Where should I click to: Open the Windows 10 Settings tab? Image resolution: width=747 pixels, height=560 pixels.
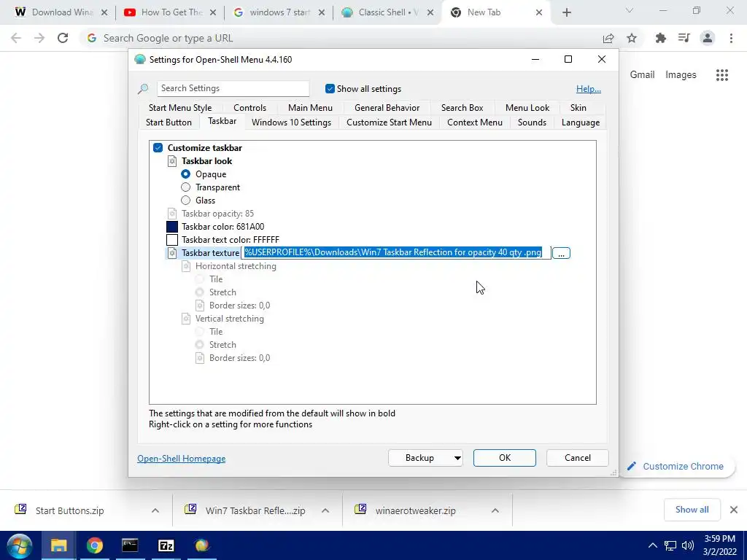[291, 122]
